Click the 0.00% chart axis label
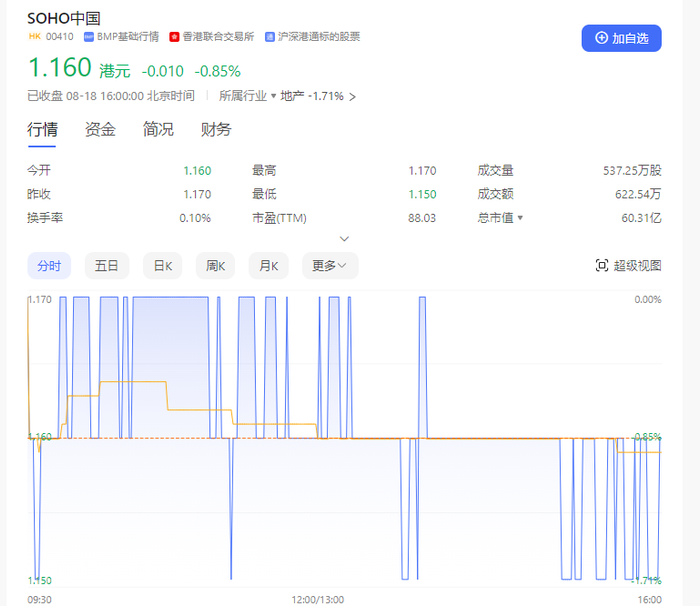The height and width of the screenshot is (606, 700). pos(648,299)
